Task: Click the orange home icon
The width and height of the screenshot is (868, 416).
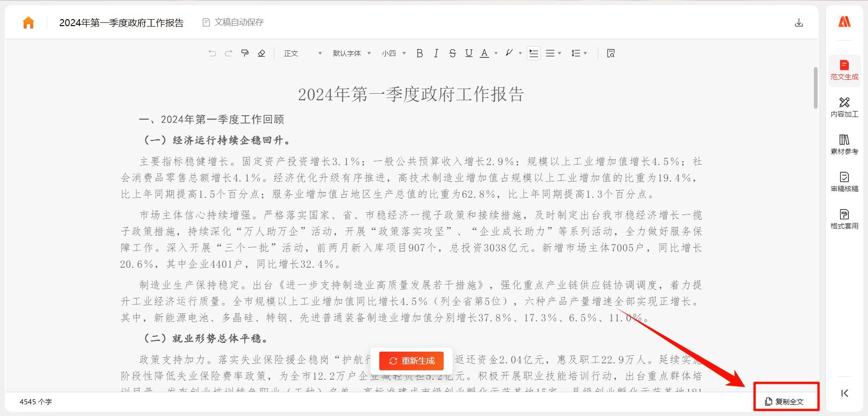Action: [28, 22]
